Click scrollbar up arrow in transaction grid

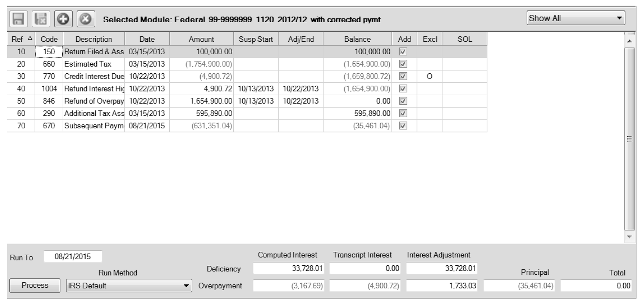click(x=629, y=41)
